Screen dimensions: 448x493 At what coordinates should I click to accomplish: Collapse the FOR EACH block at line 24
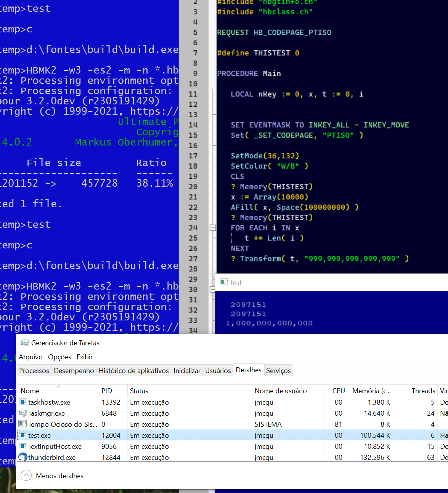[x=213, y=228]
